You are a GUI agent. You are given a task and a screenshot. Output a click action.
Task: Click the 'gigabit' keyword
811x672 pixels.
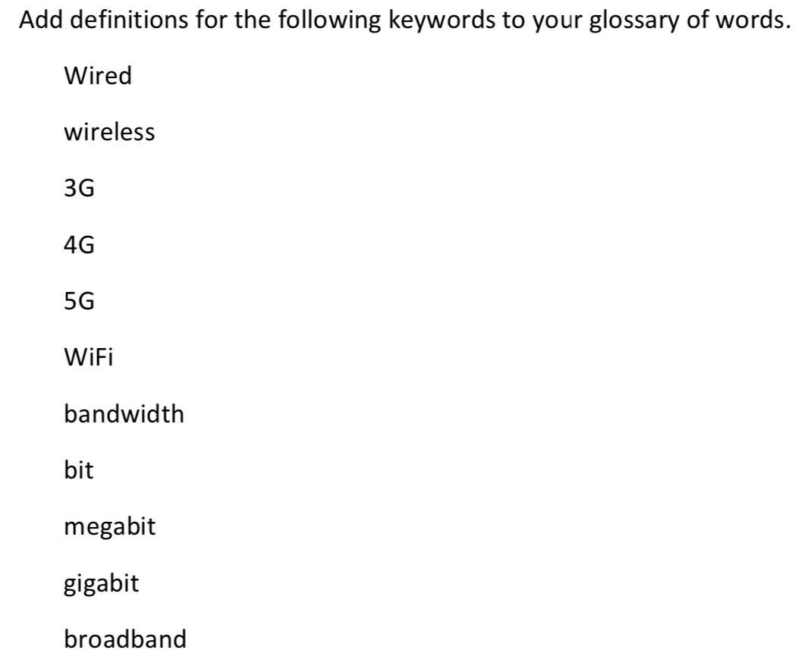click(102, 584)
